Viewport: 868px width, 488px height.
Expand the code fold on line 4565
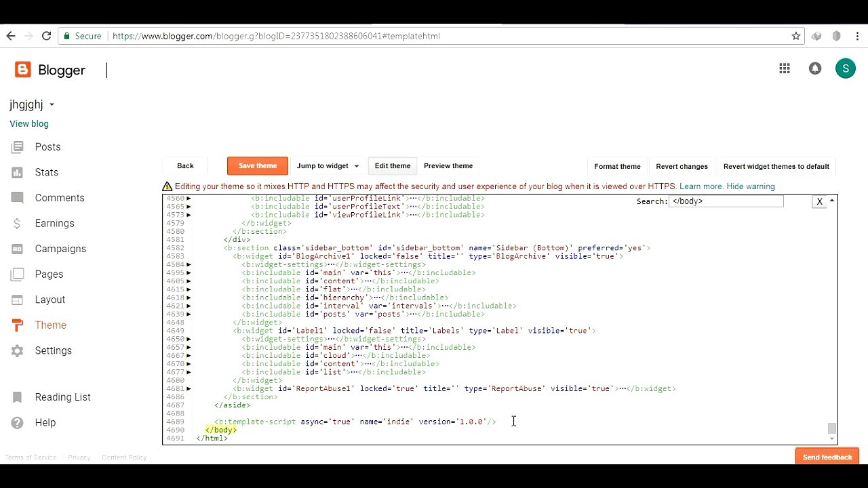coord(189,207)
